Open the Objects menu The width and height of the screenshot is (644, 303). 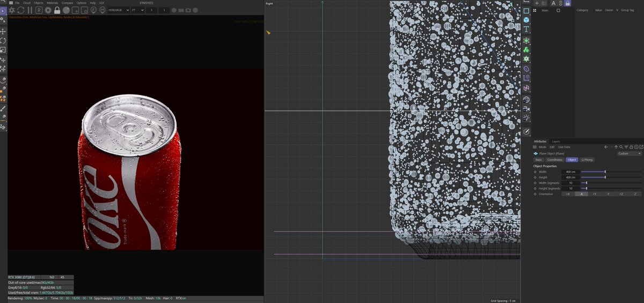39,3
